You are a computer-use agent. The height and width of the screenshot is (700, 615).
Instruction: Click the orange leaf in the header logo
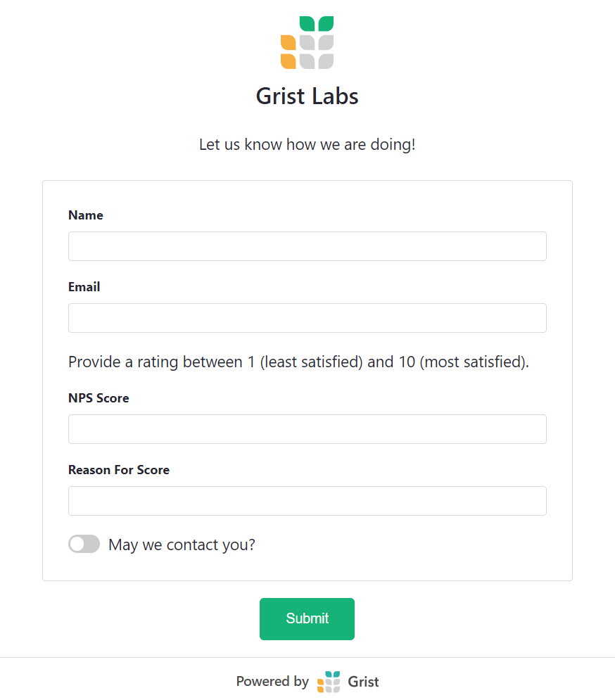pyautogui.click(x=289, y=42)
